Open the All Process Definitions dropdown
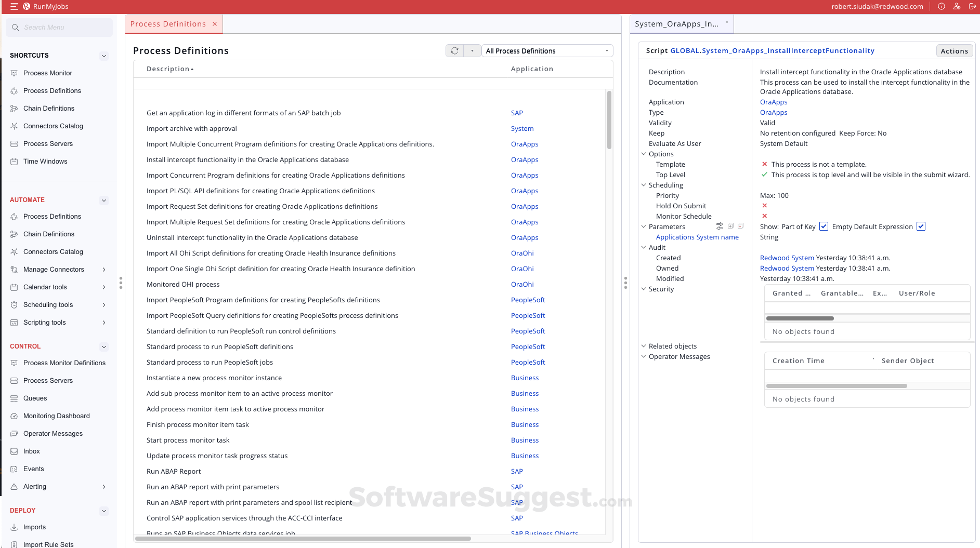This screenshot has height=548, width=980. [x=546, y=50]
